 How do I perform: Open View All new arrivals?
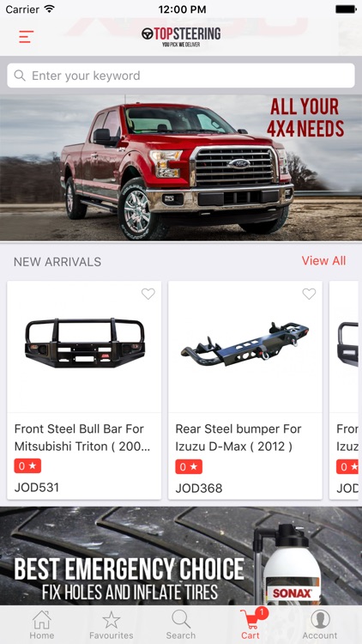pos(323,261)
